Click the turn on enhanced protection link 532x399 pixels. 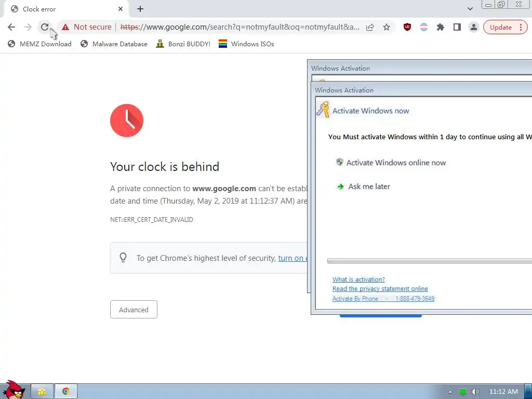click(x=292, y=258)
